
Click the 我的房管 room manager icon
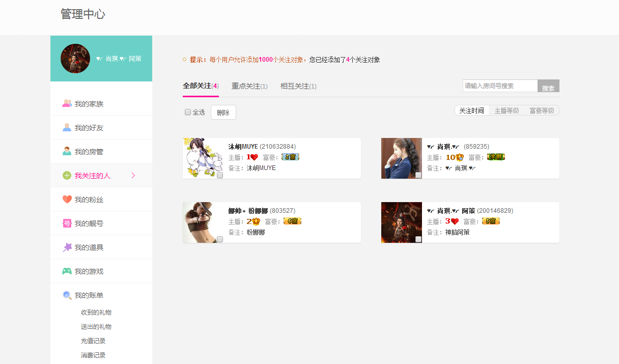(67, 151)
